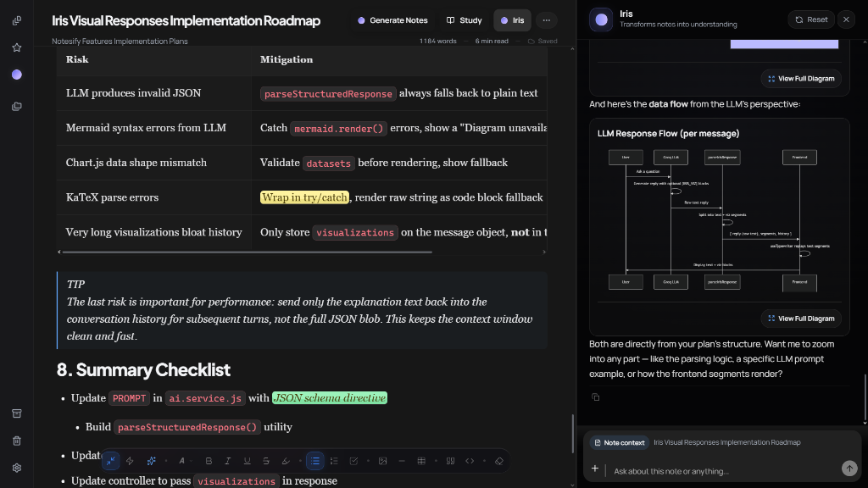The image size is (868, 488).
Task: Collapse the floating formatting toolbar
Action: [111, 461]
